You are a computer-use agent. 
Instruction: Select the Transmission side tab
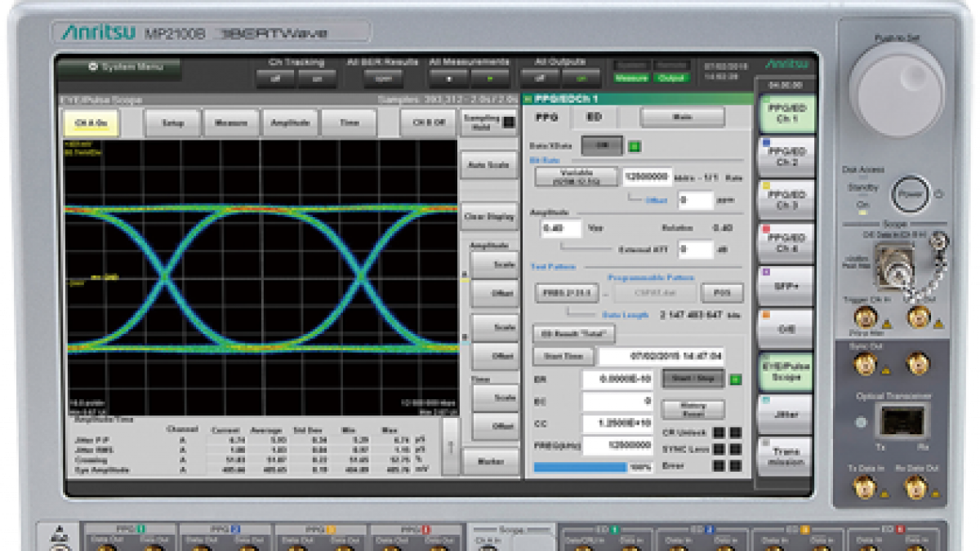[786, 458]
